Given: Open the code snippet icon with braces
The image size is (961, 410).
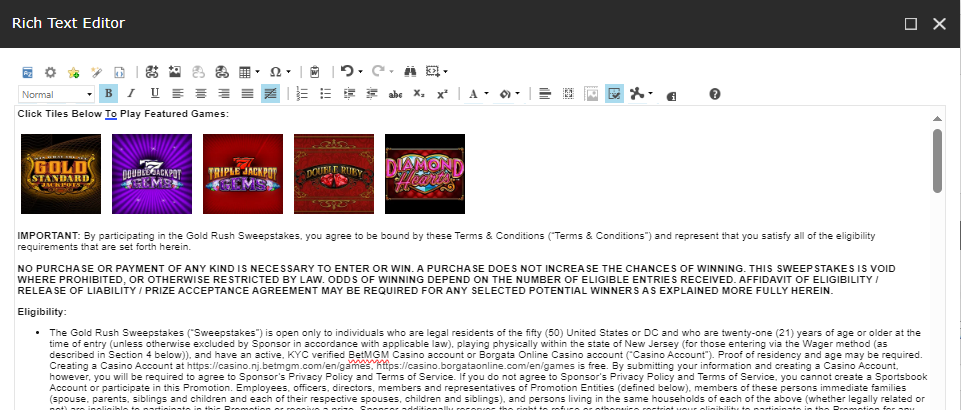Looking at the screenshot, I should tap(120, 72).
